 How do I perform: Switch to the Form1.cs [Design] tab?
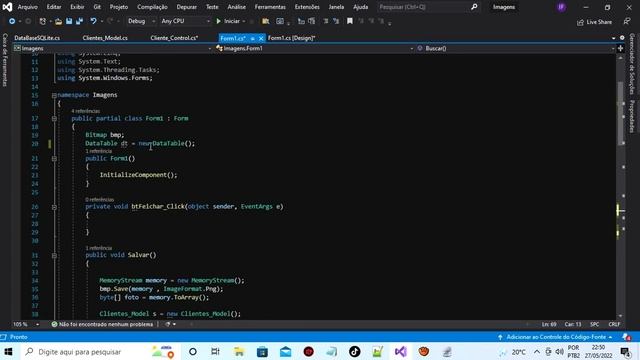click(291, 38)
